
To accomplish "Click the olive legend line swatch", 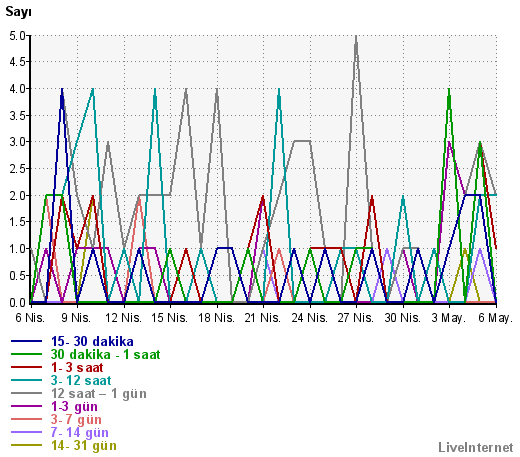I will (x=26, y=445).
